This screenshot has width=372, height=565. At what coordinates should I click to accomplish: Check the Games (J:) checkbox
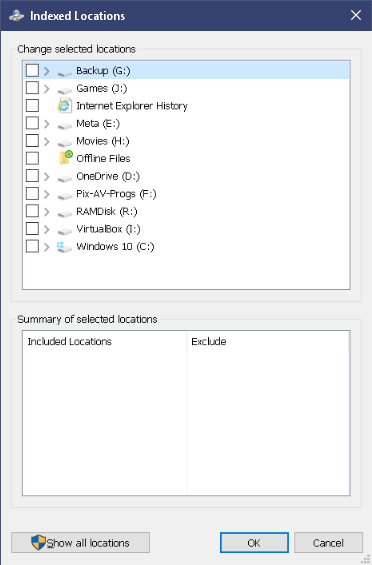coord(32,88)
